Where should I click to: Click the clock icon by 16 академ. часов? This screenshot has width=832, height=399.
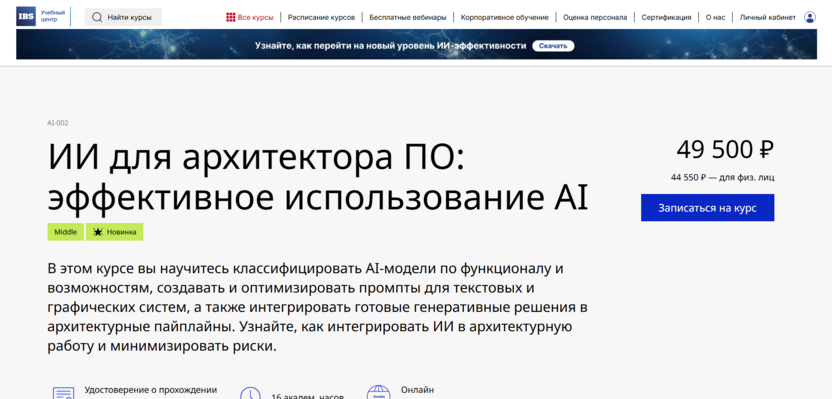pyautogui.click(x=250, y=393)
